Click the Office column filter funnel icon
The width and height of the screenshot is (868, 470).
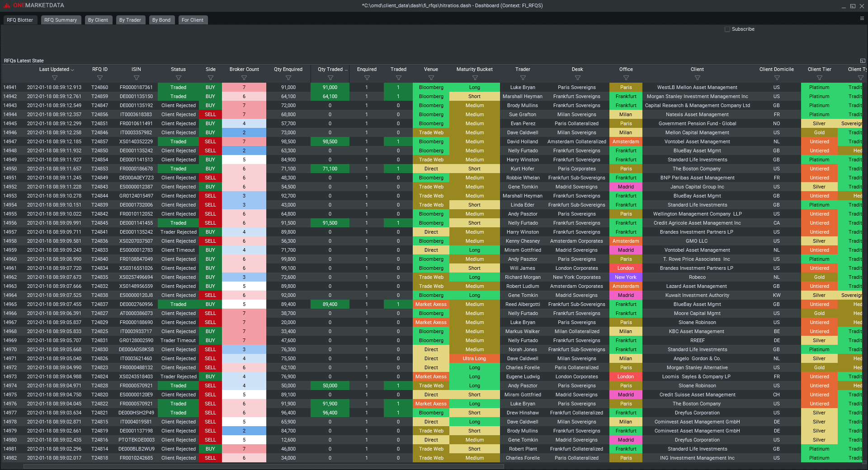(626, 78)
